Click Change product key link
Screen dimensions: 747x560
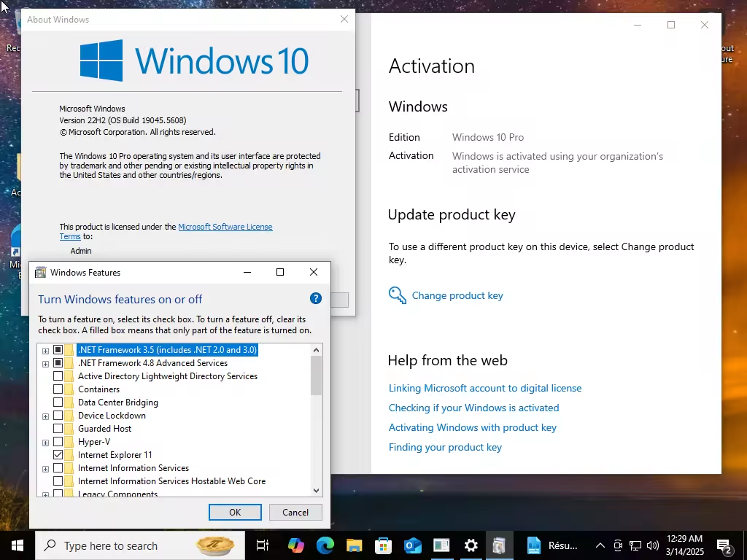point(457,295)
